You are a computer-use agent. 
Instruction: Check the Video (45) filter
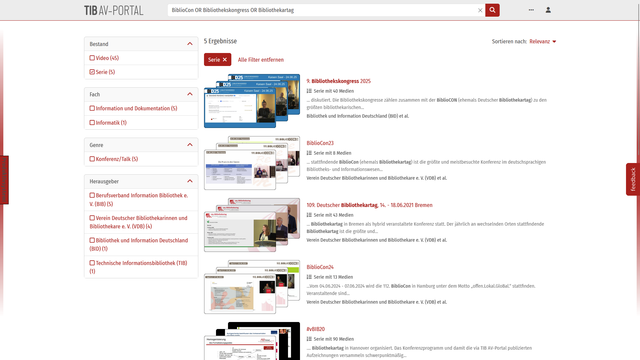click(92, 58)
